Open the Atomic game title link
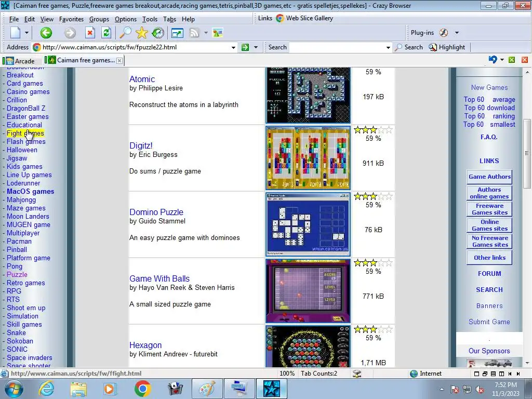 142,79
